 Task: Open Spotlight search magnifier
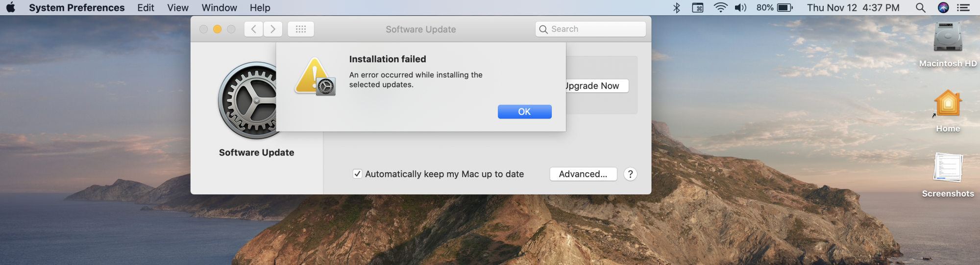click(920, 7)
